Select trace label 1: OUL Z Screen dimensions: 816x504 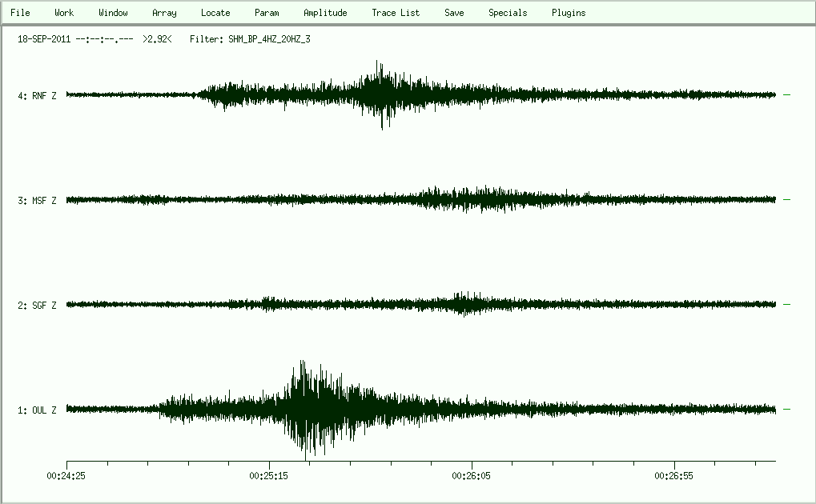click(37, 410)
